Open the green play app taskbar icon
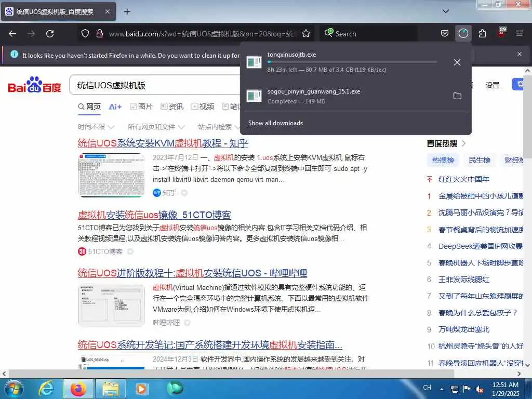The height and width of the screenshot is (399, 532). click(x=175, y=389)
